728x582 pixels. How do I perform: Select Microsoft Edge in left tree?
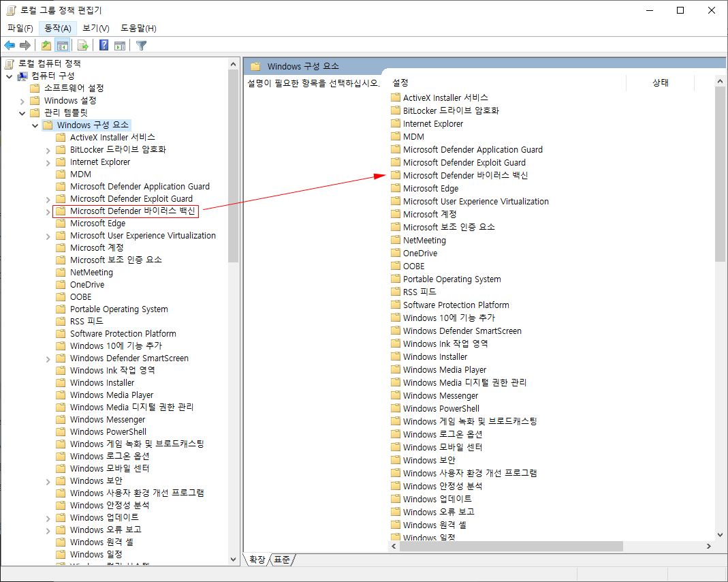pyautogui.click(x=97, y=224)
